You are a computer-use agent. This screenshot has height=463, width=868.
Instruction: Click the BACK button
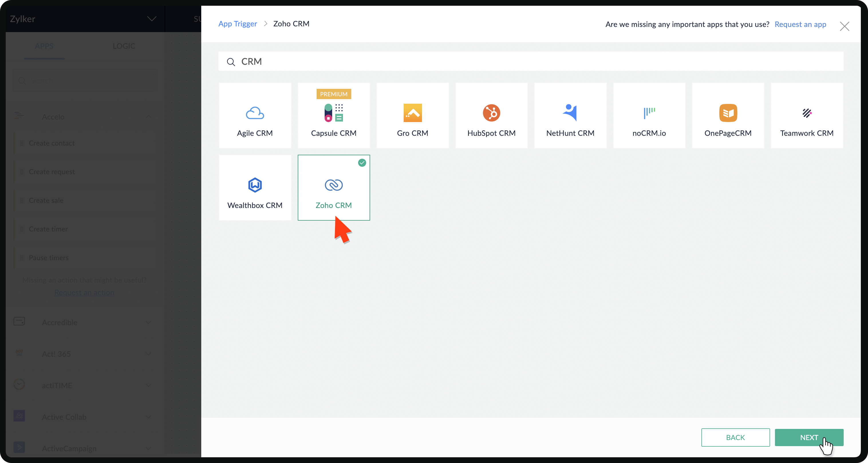pos(735,438)
